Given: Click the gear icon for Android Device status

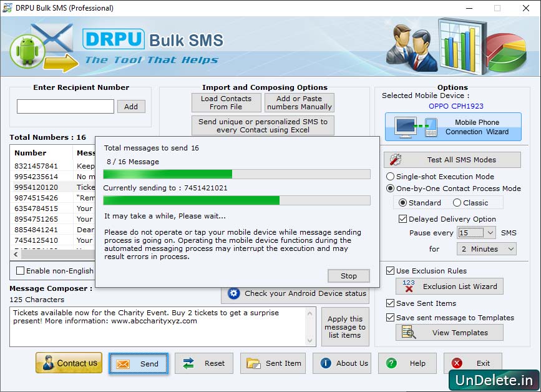Looking at the screenshot, I should [x=233, y=293].
